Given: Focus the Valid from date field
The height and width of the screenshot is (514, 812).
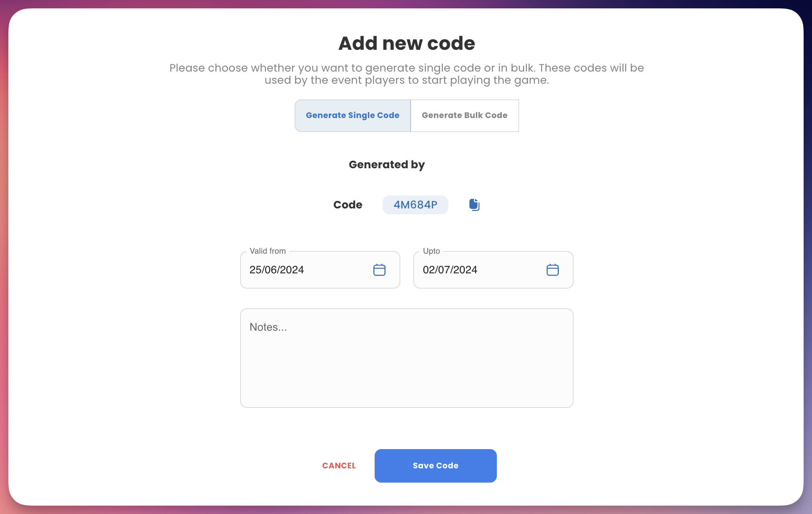Looking at the screenshot, I should pyautogui.click(x=306, y=270).
